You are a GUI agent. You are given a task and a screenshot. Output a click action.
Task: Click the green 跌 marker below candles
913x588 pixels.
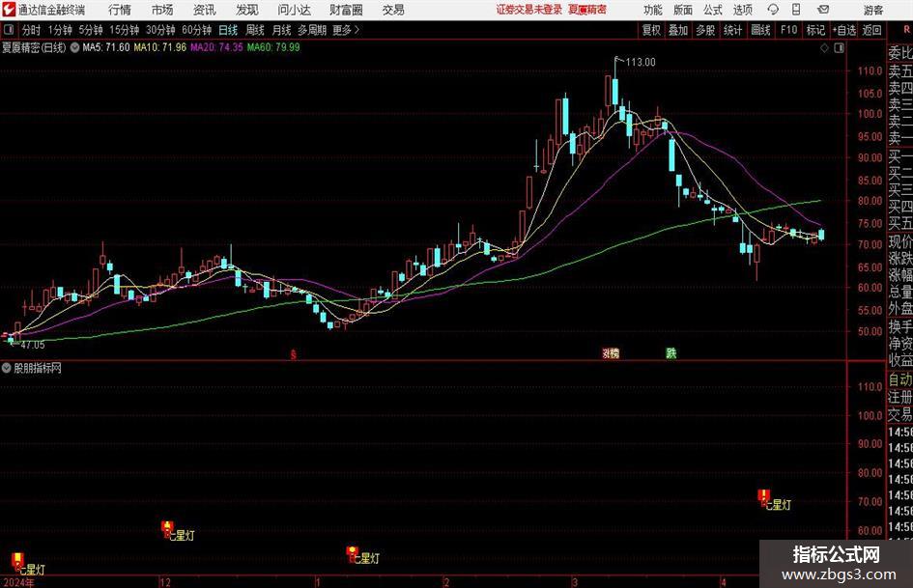click(671, 352)
